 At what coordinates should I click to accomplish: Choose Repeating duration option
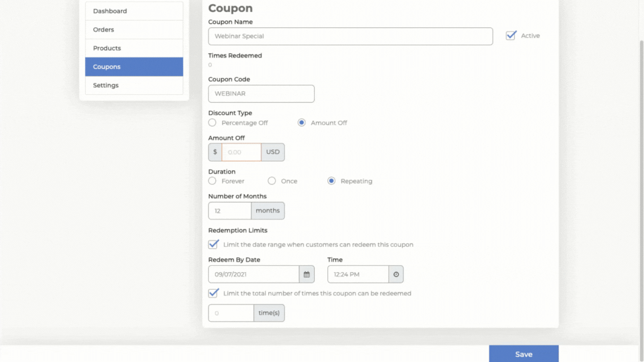coord(331,181)
